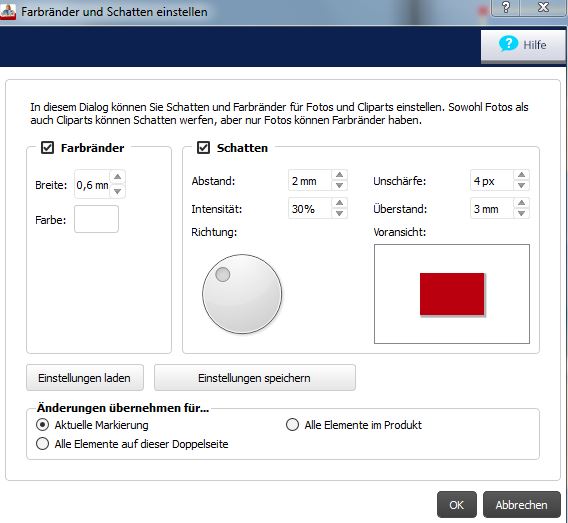Select Aktuelle Markierung radio button
The height and width of the screenshot is (523, 568).
click(x=42, y=424)
